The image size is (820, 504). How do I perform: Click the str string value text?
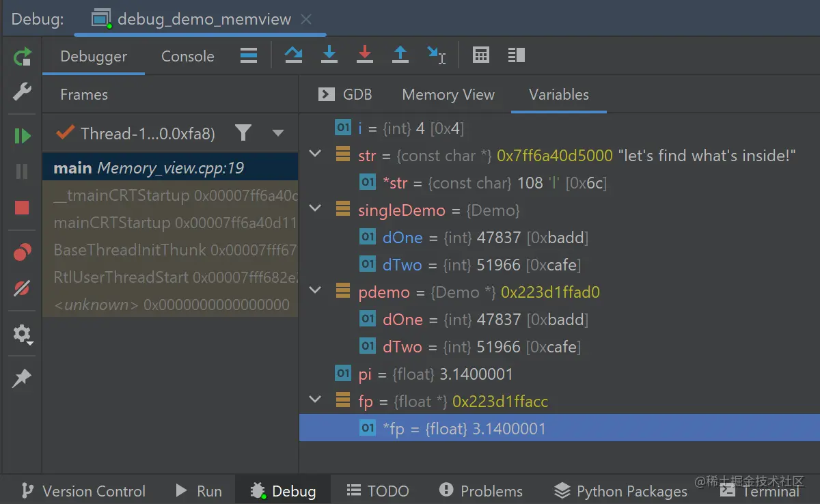point(707,155)
